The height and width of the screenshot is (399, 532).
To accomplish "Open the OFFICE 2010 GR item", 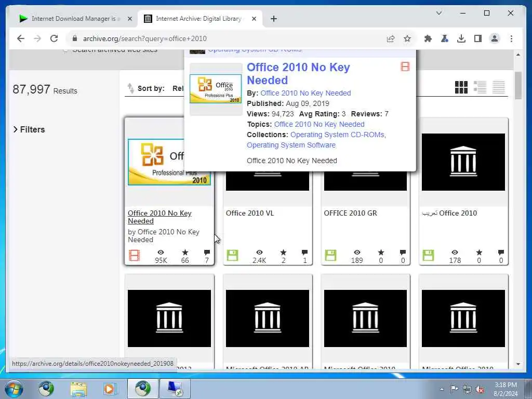I will pos(350,213).
